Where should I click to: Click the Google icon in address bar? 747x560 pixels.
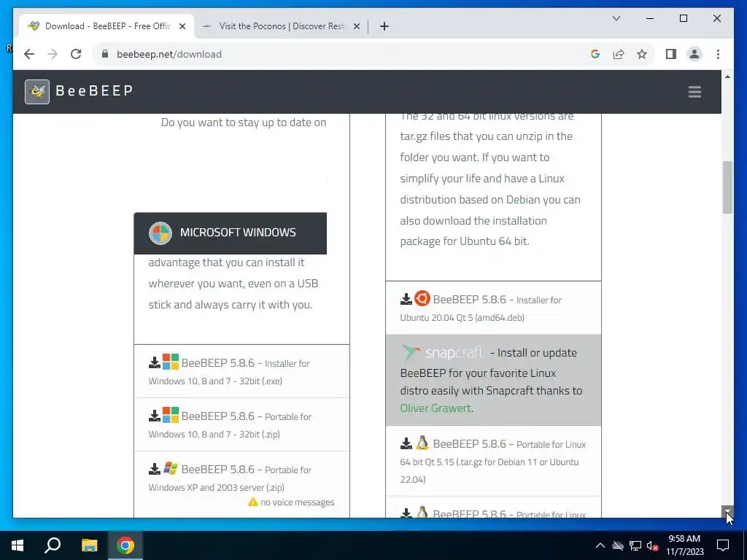tap(595, 54)
